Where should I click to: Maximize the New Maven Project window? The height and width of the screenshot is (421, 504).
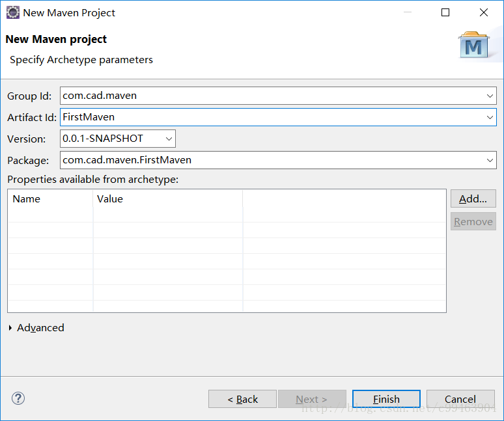445,12
